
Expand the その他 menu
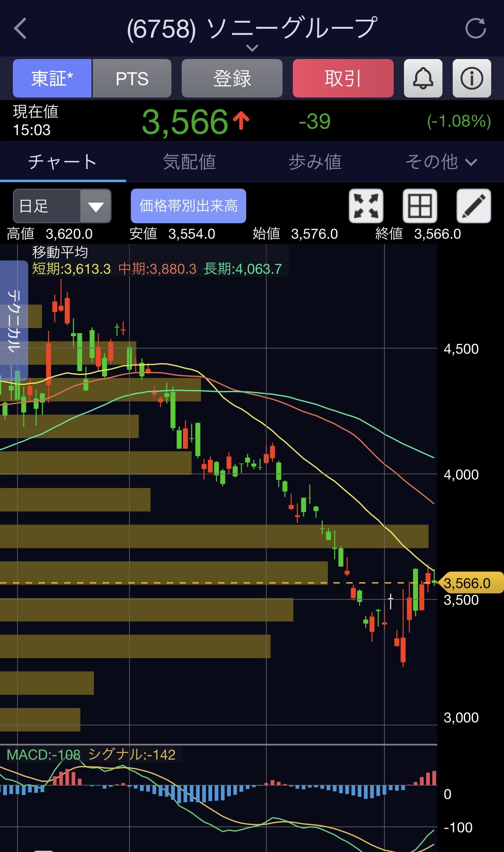(441, 162)
